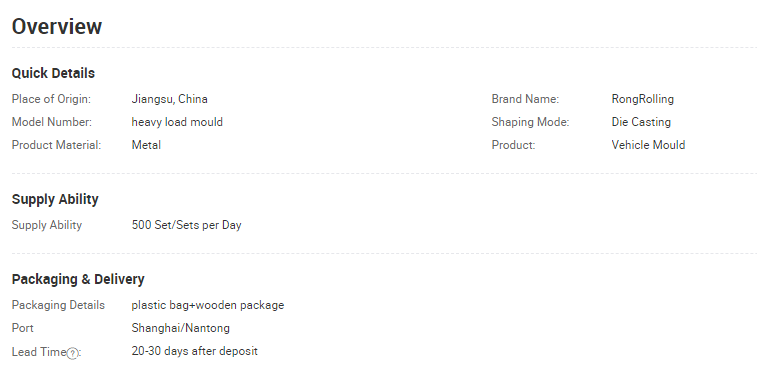Click the 500 Set/Sets per Day text
Viewport: 757px width, 375px height.
pyautogui.click(x=186, y=225)
